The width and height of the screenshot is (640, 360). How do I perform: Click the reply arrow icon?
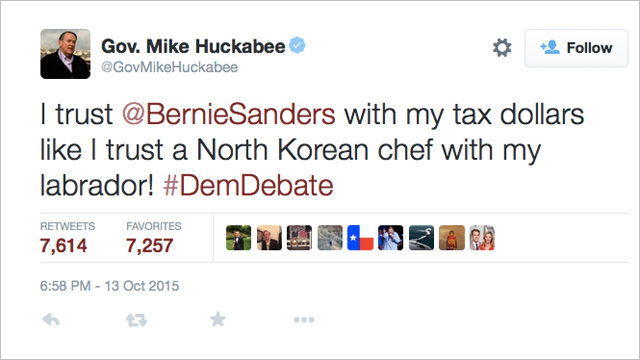pos(51,320)
